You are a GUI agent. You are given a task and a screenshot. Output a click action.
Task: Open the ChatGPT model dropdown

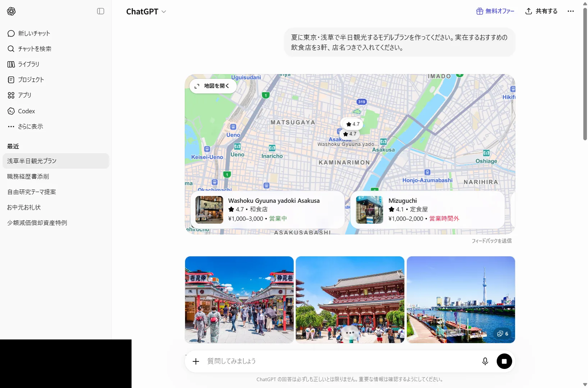(146, 12)
